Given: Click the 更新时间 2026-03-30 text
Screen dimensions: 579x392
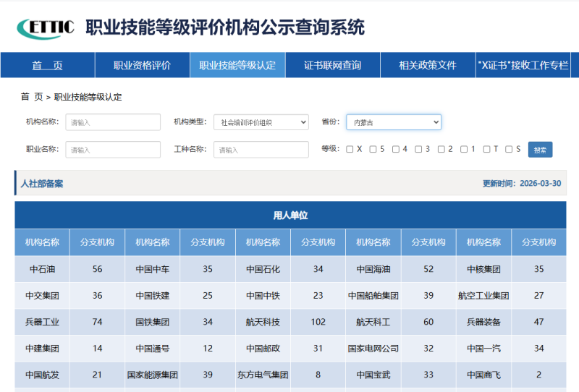Looking at the screenshot, I should (x=522, y=184).
